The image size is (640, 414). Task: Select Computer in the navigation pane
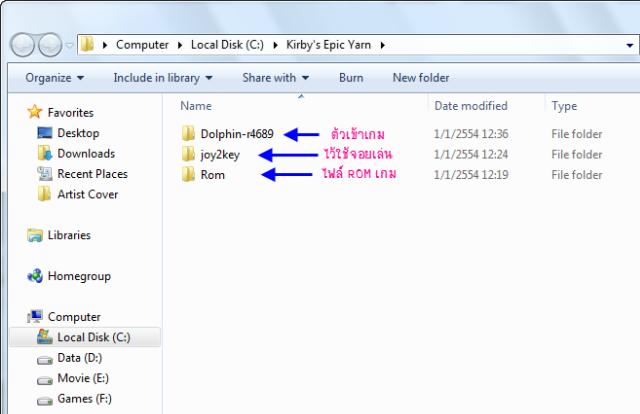[x=74, y=317]
